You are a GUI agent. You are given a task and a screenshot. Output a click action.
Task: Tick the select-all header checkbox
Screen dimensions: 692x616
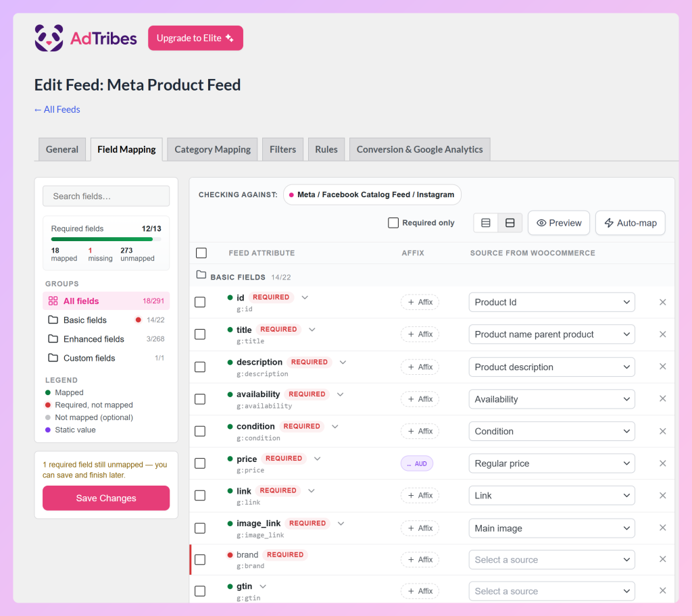(x=201, y=253)
